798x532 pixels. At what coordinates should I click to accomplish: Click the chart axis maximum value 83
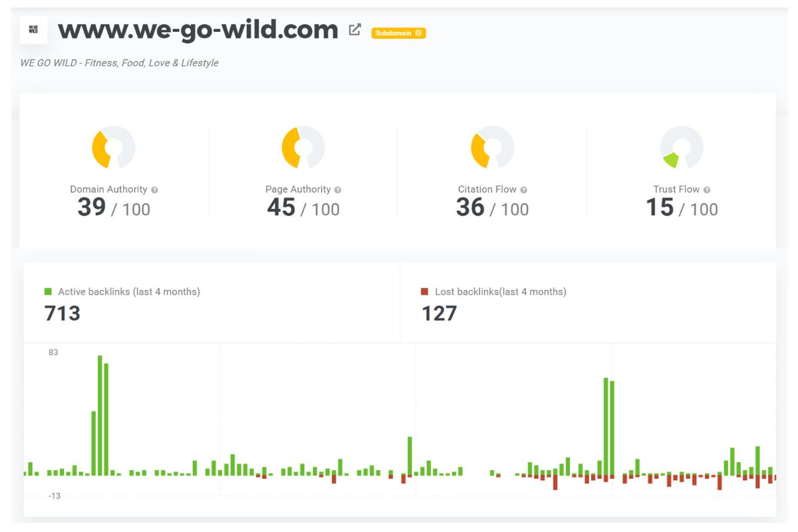53,352
